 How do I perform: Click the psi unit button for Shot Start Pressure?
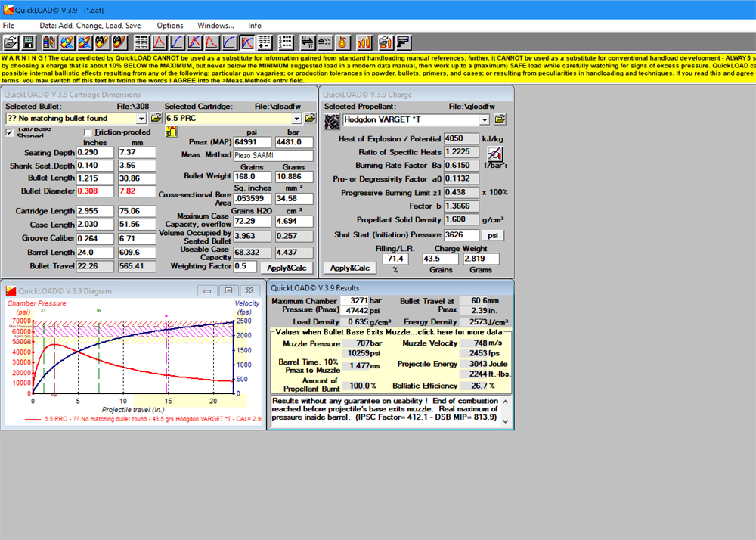(x=493, y=235)
